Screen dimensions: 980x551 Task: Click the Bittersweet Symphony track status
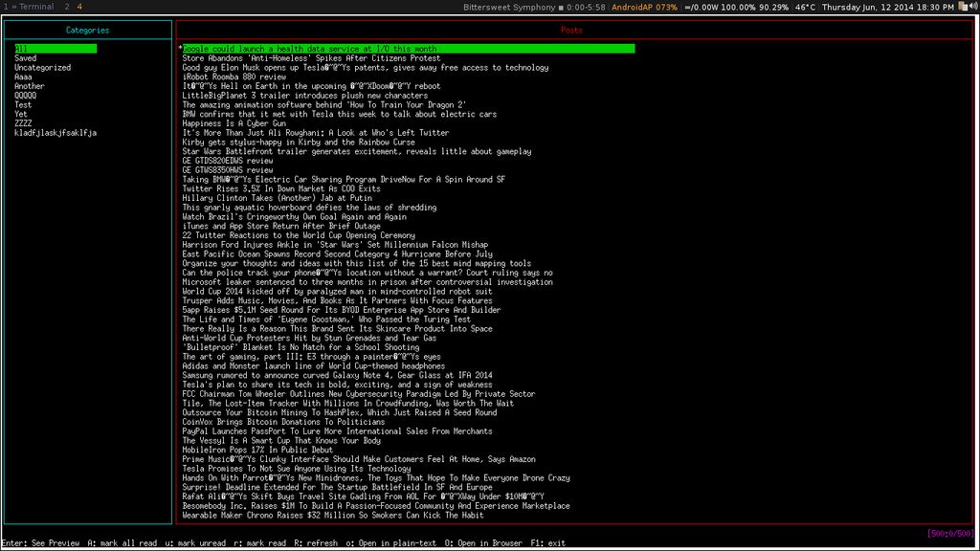[534, 7]
